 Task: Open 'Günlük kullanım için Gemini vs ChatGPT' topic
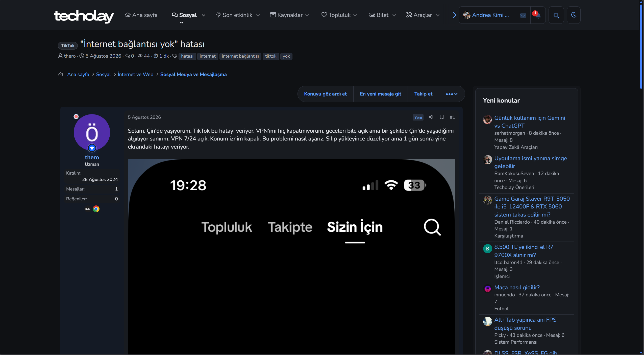click(x=530, y=122)
